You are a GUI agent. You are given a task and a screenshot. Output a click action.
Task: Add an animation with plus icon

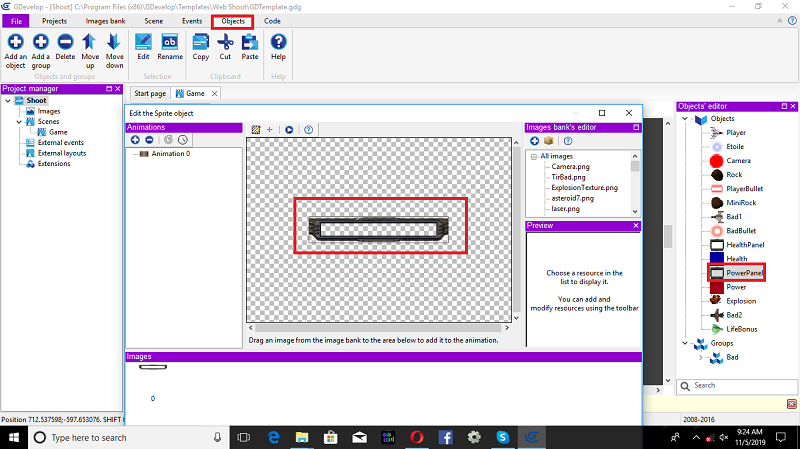(x=135, y=140)
